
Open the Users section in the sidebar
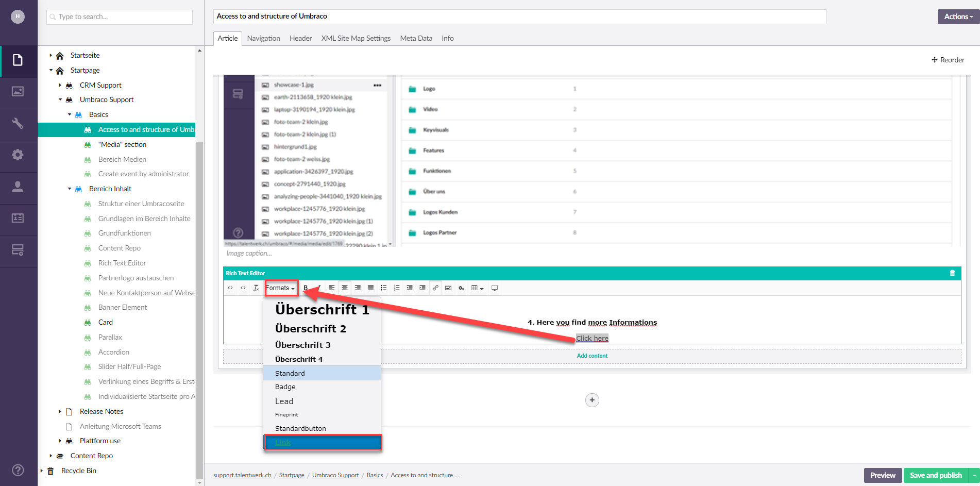pos(18,187)
